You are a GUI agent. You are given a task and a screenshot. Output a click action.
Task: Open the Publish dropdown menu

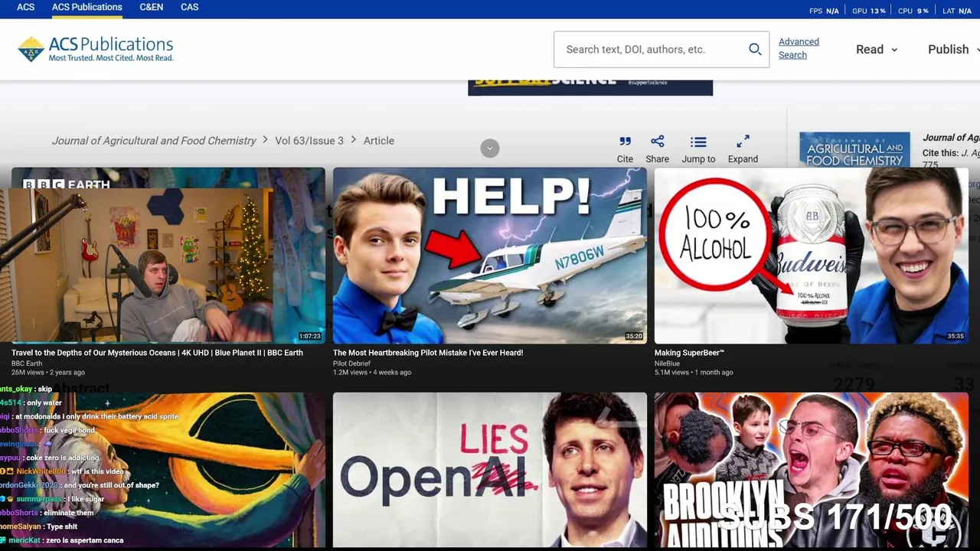tap(953, 49)
